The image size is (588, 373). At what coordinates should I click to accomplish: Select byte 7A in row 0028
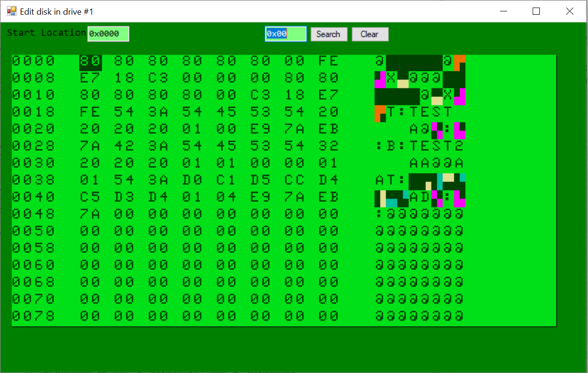click(90, 146)
